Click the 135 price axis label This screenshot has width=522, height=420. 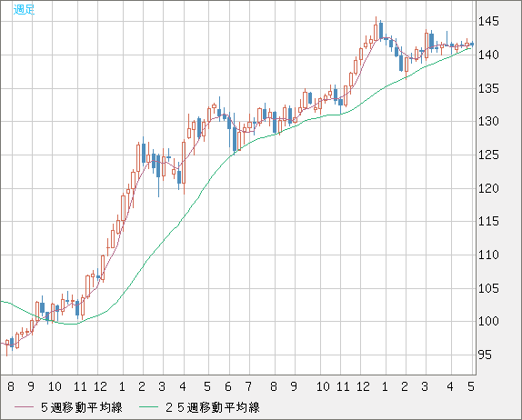pos(488,88)
